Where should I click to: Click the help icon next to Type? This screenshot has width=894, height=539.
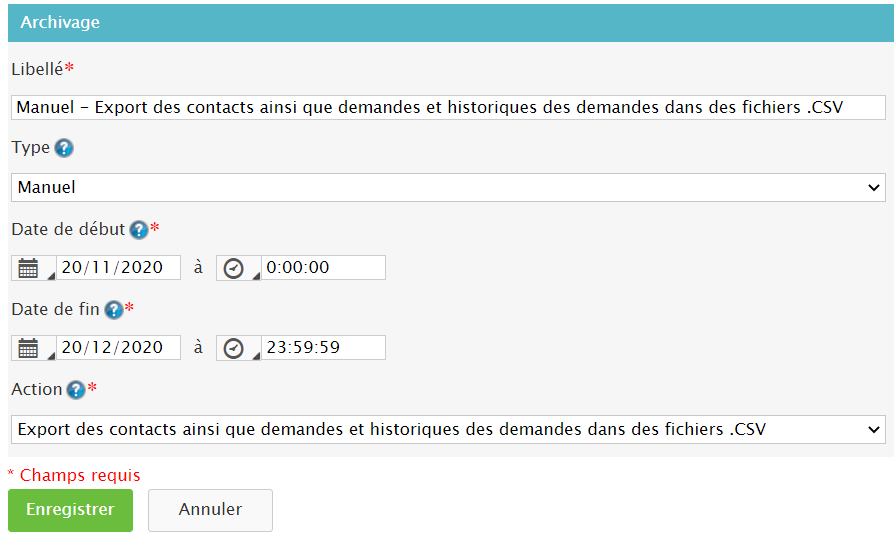click(x=64, y=148)
